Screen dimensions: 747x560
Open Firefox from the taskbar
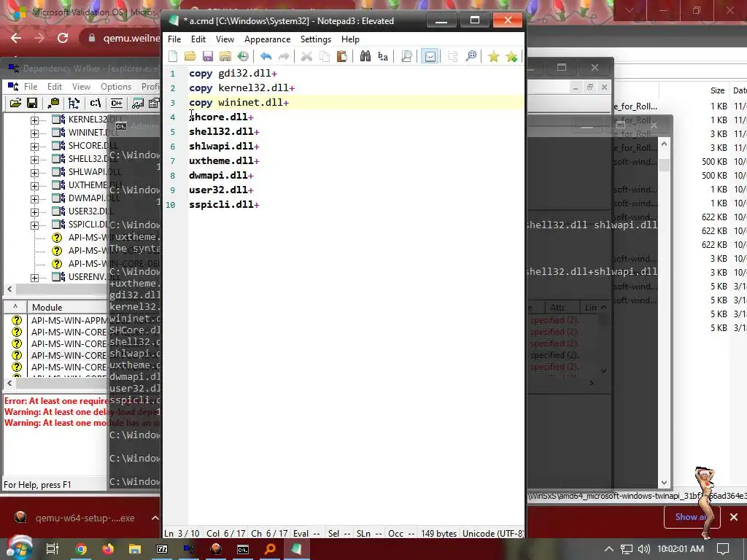click(108, 550)
